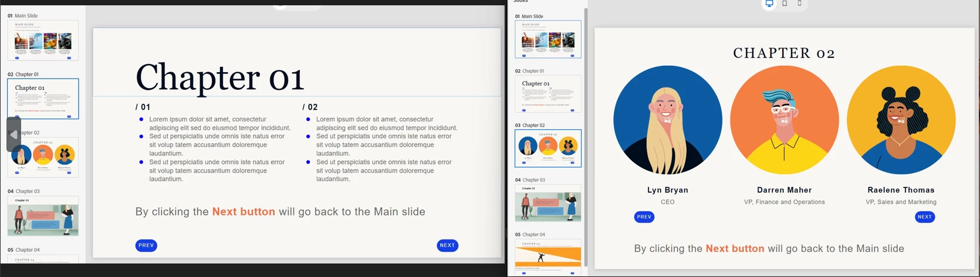
Task: Click orange 'Next button' text on Chapter 01 slide
Action: pos(244,212)
